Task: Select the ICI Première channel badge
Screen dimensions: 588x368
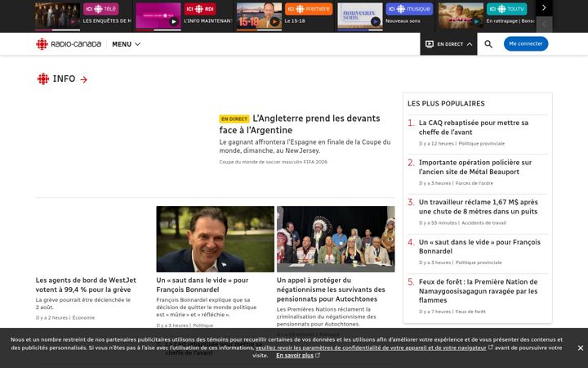Action: 309,9
